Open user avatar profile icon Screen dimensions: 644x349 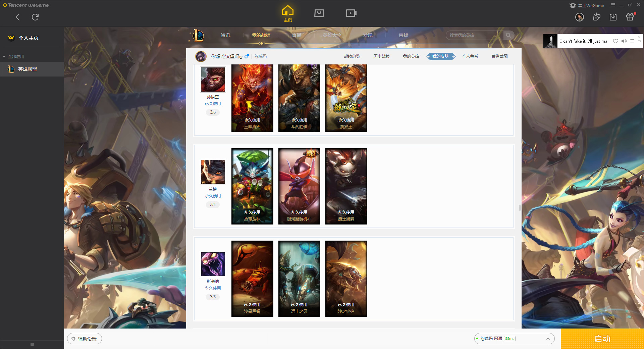click(580, 17)
